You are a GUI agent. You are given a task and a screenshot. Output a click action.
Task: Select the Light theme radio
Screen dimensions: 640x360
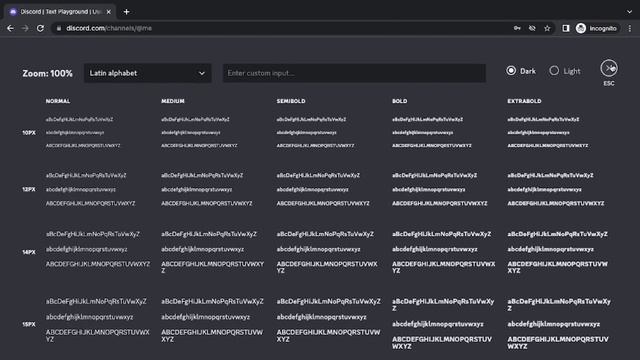click(x=554, y=71)
